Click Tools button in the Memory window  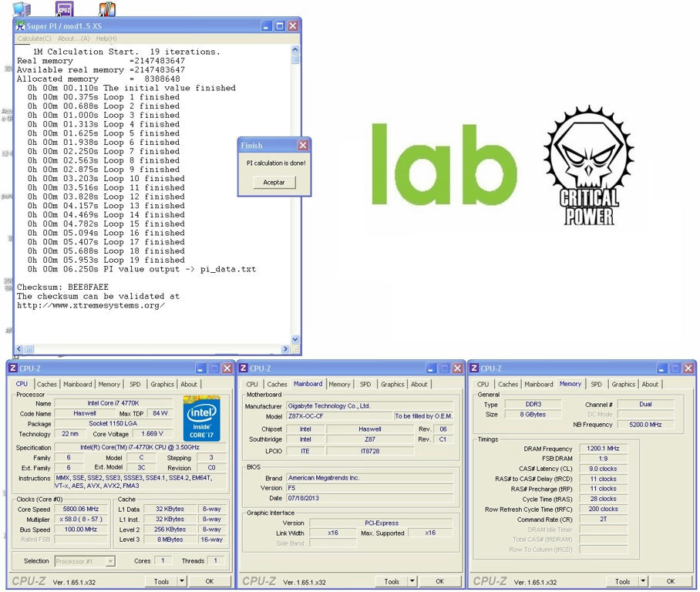[623, 581]
